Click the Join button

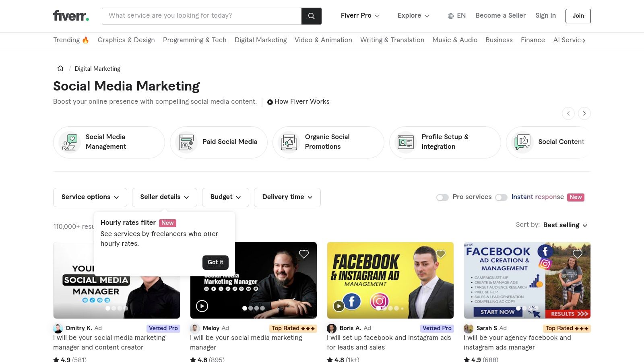pos(578,16)
